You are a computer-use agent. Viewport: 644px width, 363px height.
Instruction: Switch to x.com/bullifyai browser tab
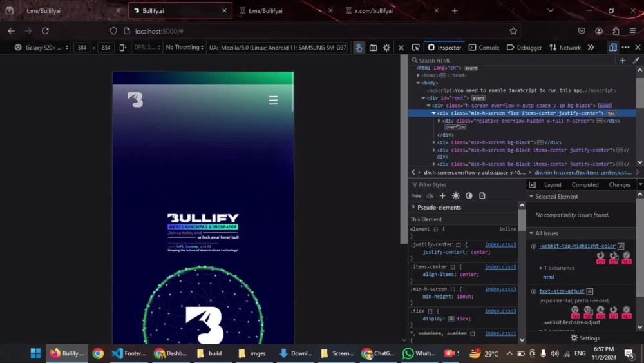pos(392,11)
